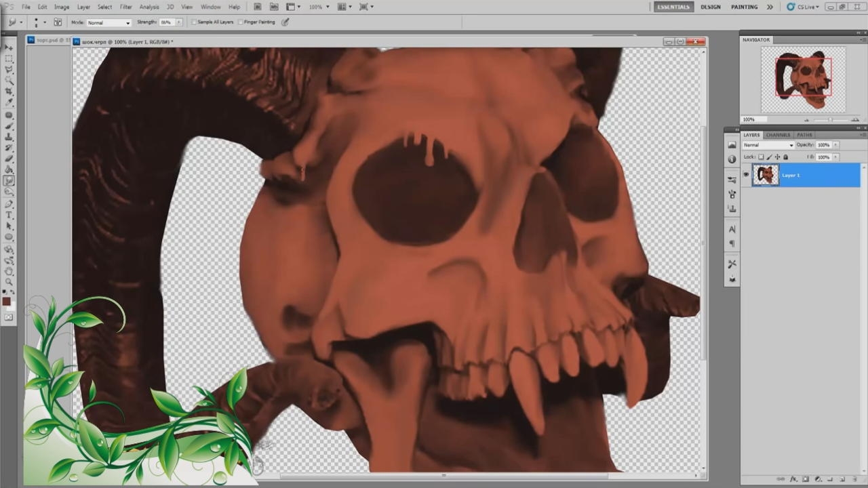Select the Lasso tool

[x=9, y=70]
